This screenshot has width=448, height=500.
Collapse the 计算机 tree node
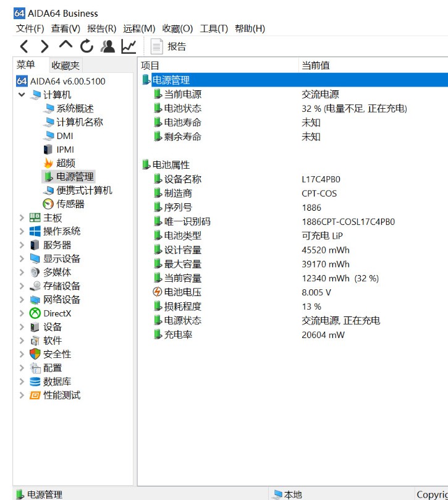pyautogui.click(x=22, y=95)
